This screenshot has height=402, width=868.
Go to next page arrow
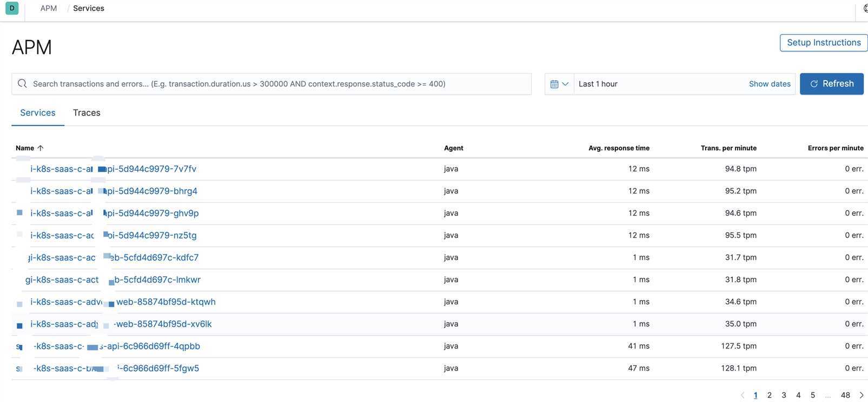(862, 396)
